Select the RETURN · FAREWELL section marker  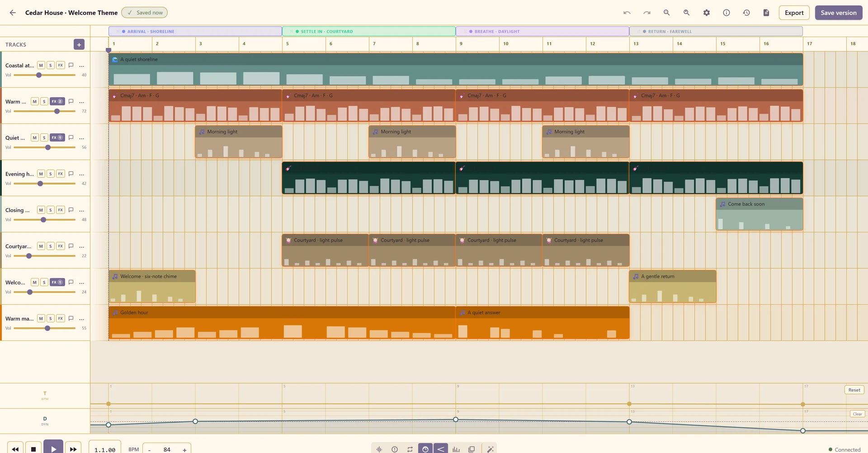pos(716,31)
